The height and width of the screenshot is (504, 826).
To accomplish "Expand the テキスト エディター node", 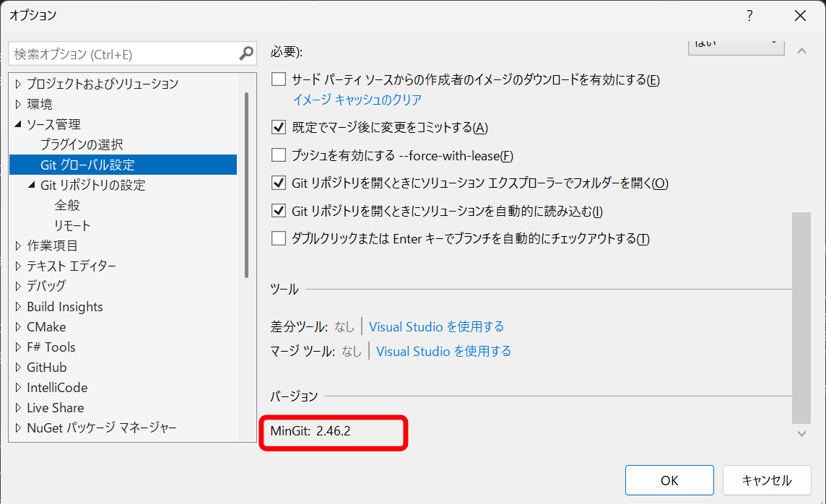I will point(17,266).
